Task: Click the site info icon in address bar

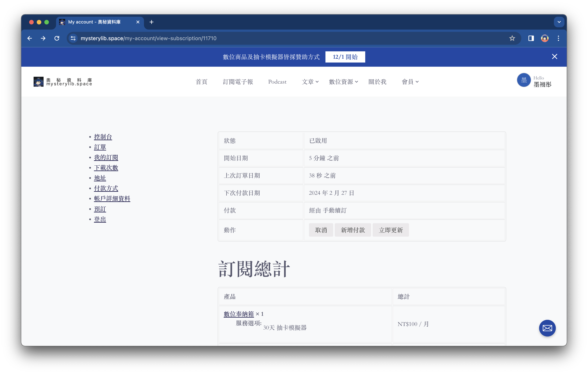Action: click(73, 38)
